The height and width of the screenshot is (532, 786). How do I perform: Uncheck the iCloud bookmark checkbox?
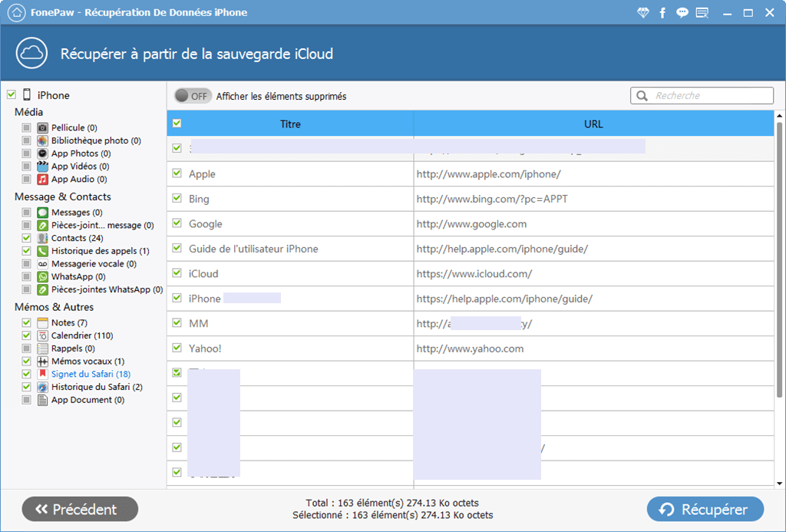177,273
